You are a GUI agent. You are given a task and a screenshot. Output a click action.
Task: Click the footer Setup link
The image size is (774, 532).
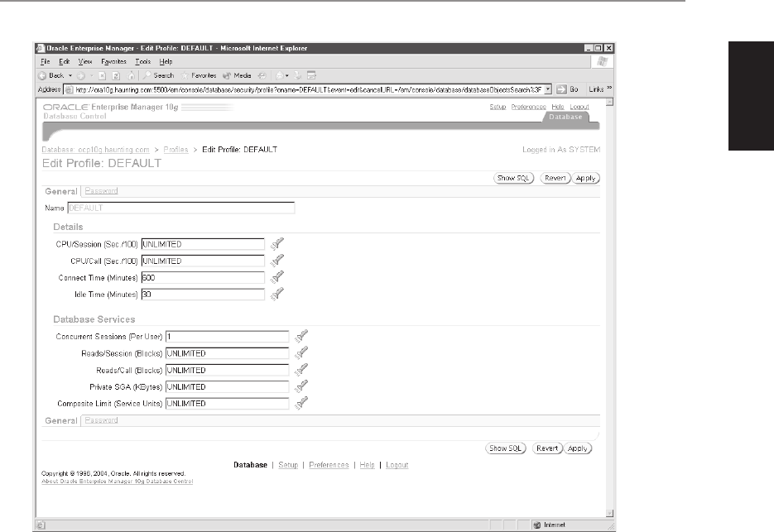point(288,465)
